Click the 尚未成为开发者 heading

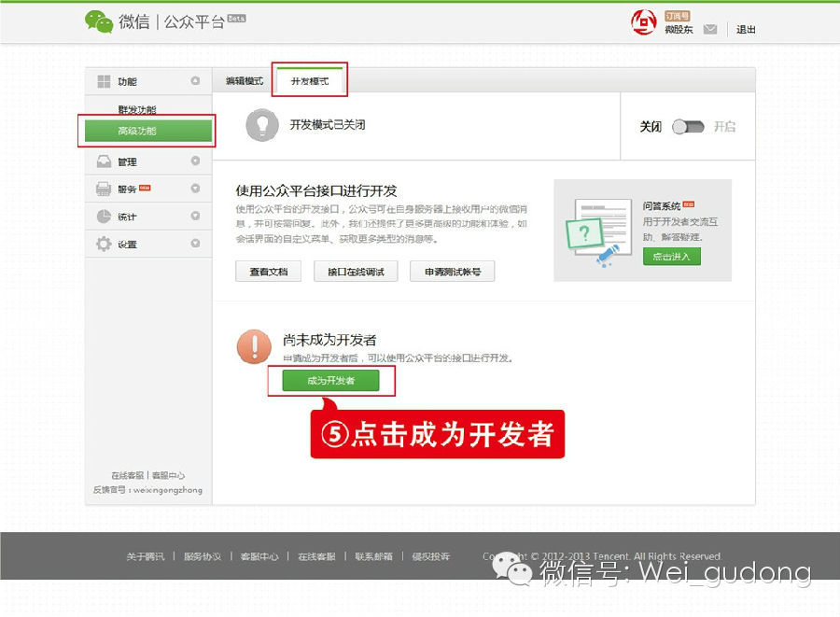click(329, 340)
